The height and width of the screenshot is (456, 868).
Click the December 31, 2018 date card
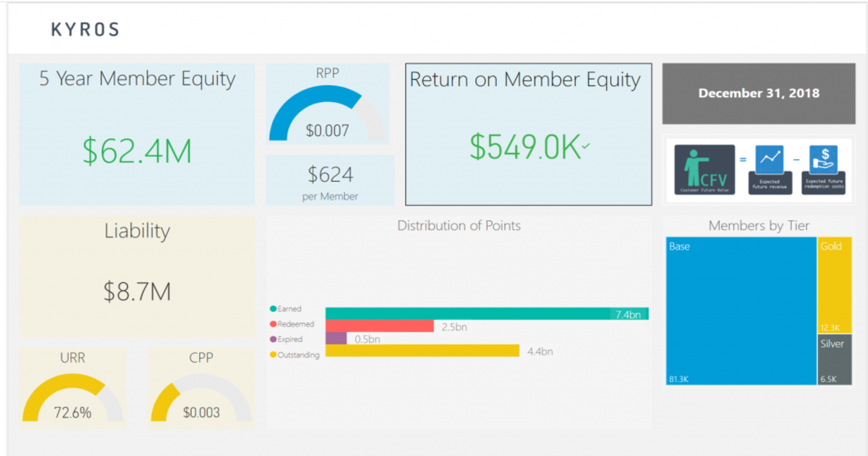759,93
